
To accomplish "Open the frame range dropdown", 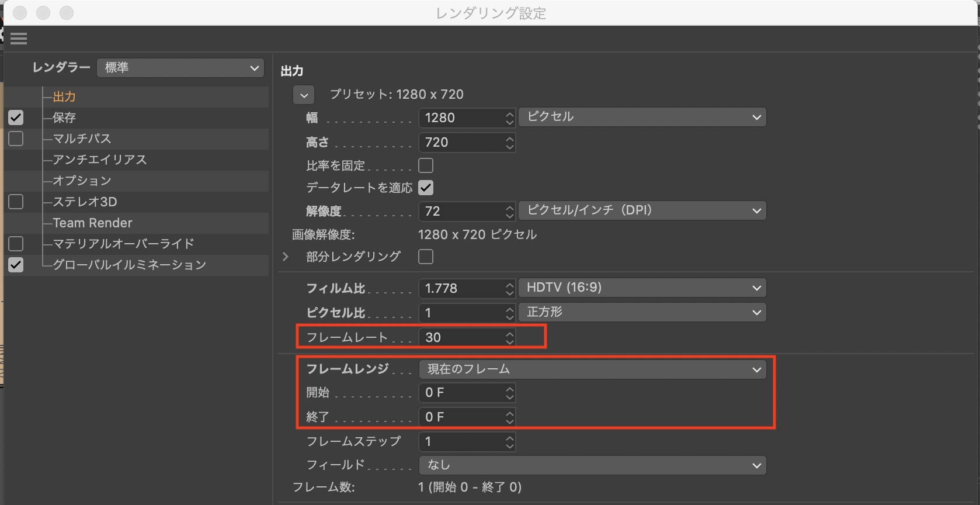I will click(592, 369).
